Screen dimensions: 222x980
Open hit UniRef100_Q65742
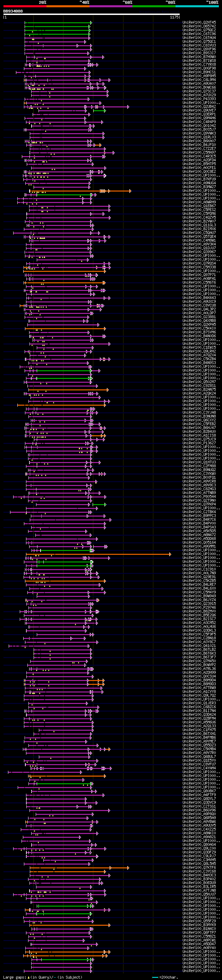tap(199, 27)
